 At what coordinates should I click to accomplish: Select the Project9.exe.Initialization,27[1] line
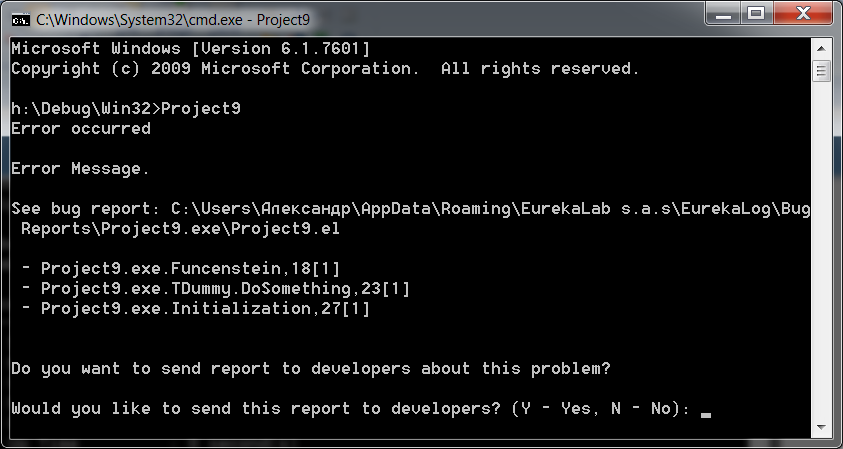pyautogui.click(x=196, y=309)
